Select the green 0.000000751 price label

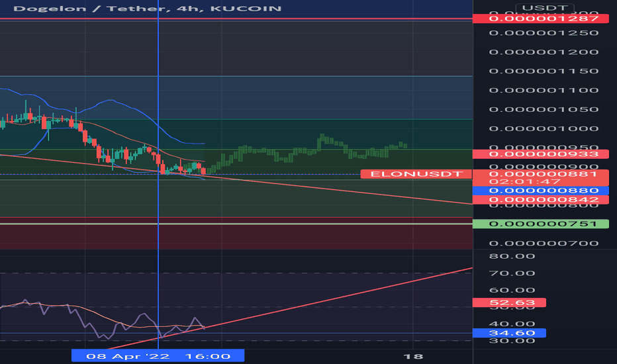(541, 224)
